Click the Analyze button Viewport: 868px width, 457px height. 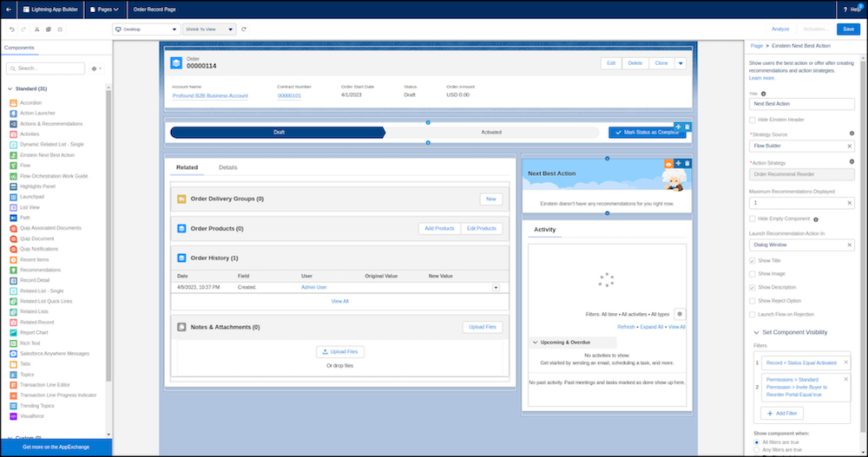[780, 29]
